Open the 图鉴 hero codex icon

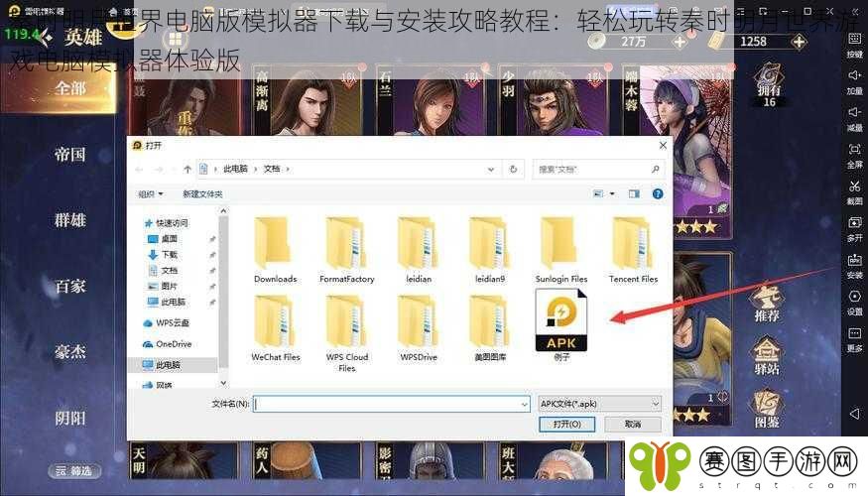[x=767, y=409]
